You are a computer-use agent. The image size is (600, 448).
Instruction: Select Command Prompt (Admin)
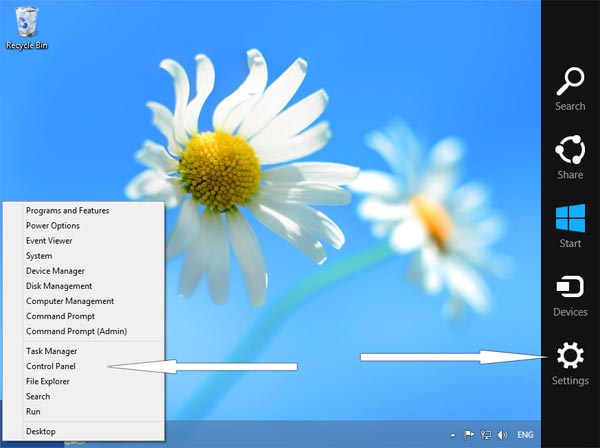(x=76, y=331)
